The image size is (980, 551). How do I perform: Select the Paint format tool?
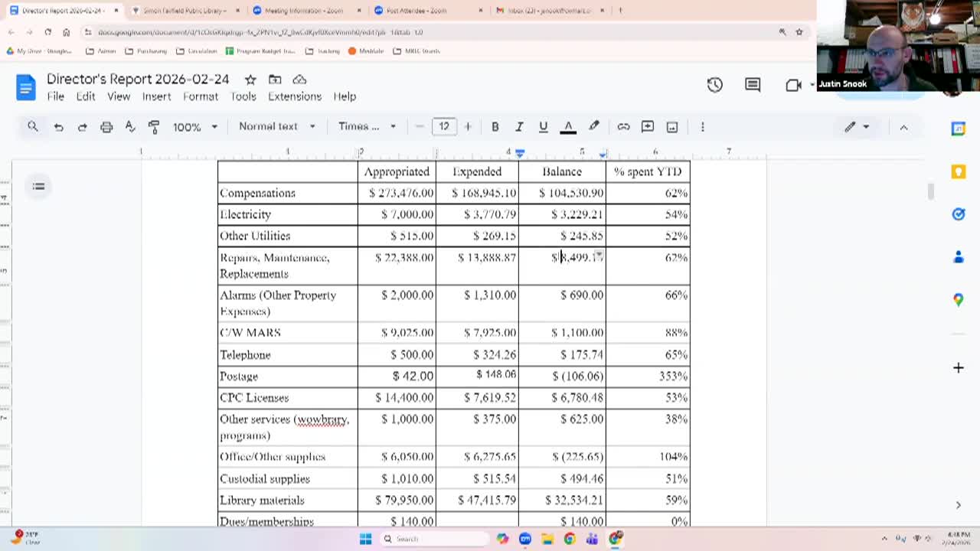(x=154, y=127)
